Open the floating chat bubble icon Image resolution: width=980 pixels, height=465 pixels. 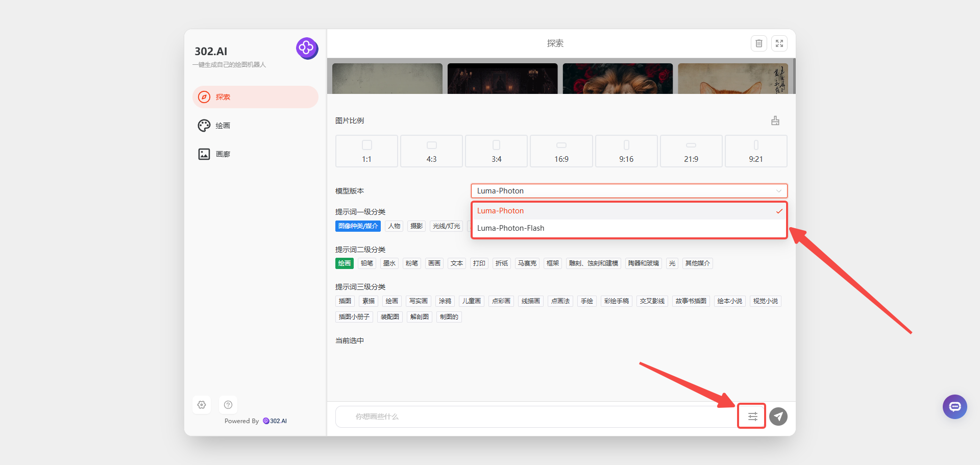tap(955, 407)
